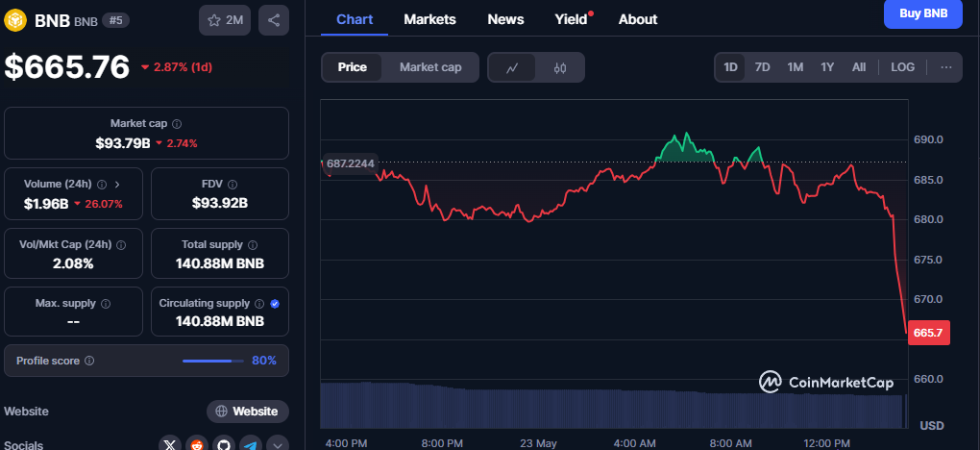
Task: Click the $665.76 price heading
Action: 67,67
